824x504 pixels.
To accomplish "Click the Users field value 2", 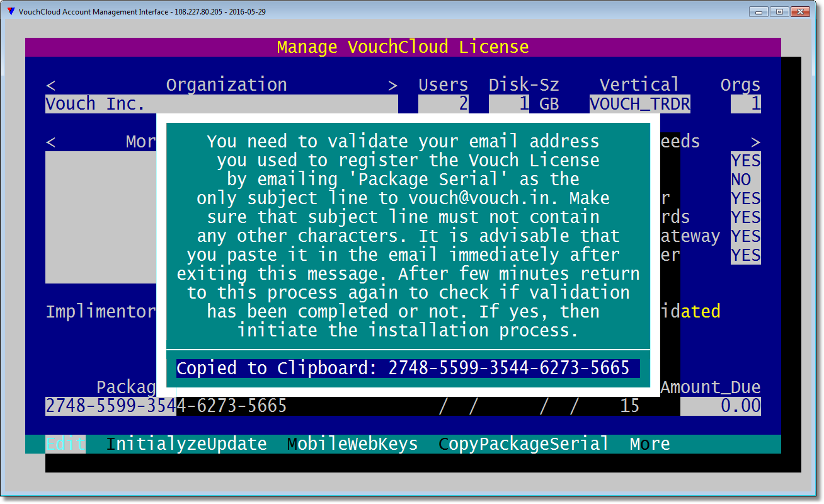I will [x=443, y=104].
